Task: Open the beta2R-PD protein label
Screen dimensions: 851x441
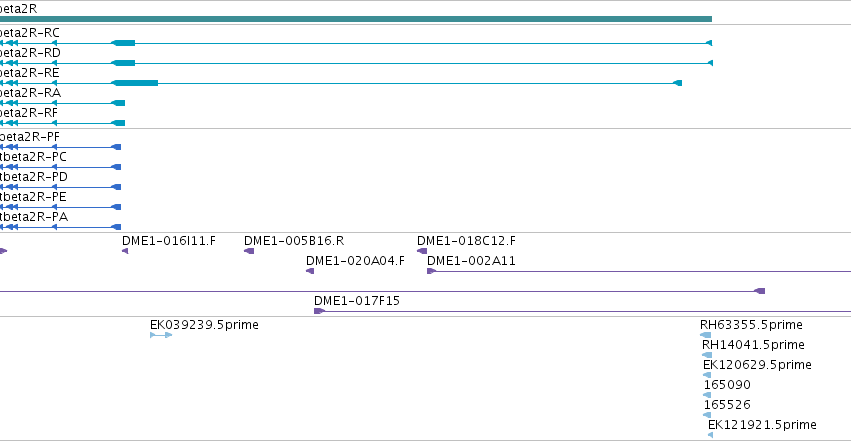Action: click(34, 177)
